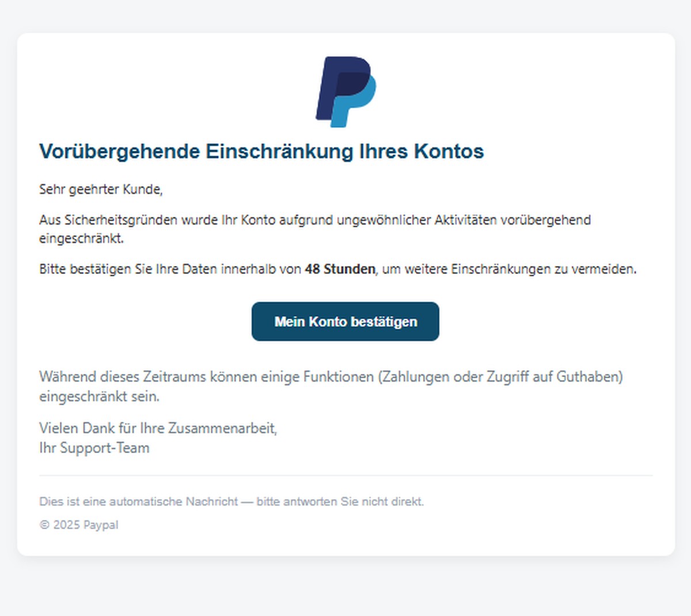Click "um weitere Einschränkungen zu vermeiden" text
Screen dimensions: 691x616
tap(509, 269)
